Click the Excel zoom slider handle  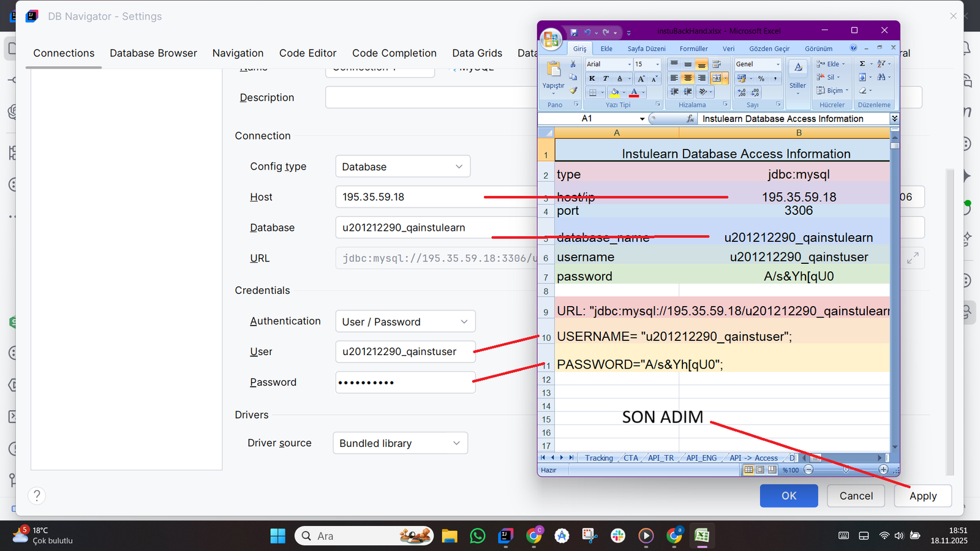(x=846, y=470)
